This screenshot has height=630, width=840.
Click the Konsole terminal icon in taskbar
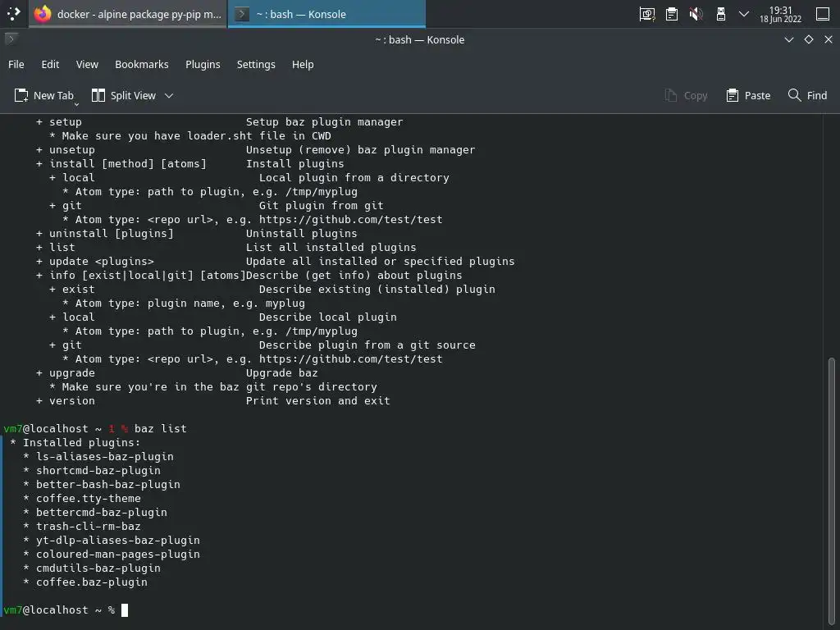coord(242,14)
